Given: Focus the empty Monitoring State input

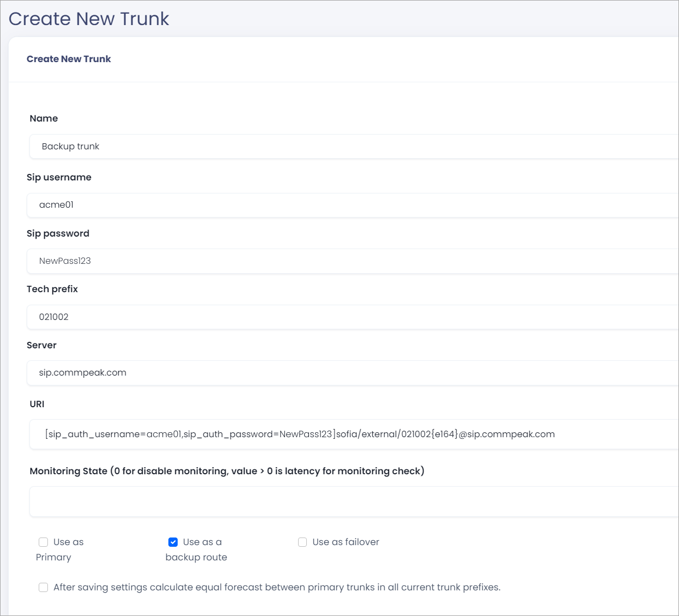Looking at the screenshot, I should [x=354, y=502].
